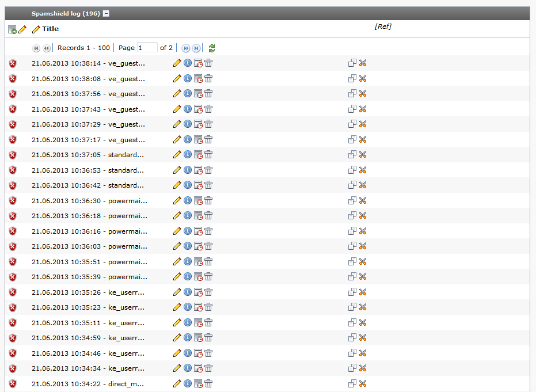Viewport: 536px width, 392px height.
Task: Click the red shield icon of 10:37:29 record
Action: [x=13, y=124]
